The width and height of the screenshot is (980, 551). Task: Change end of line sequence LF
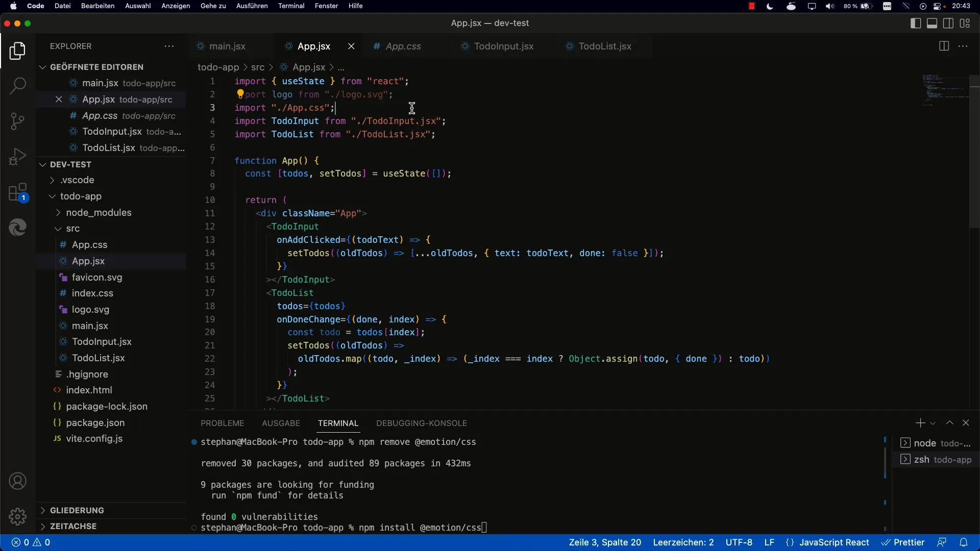coord(769,542)
